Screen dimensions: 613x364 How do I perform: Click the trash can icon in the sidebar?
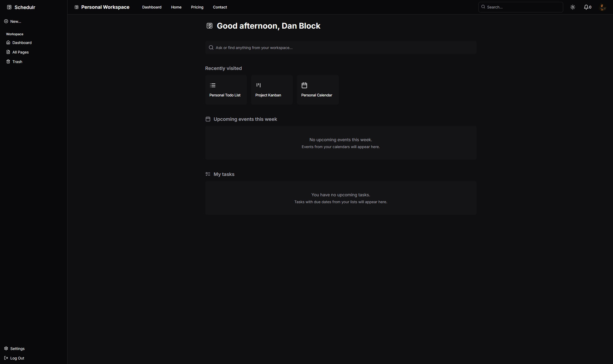(8, 61)
